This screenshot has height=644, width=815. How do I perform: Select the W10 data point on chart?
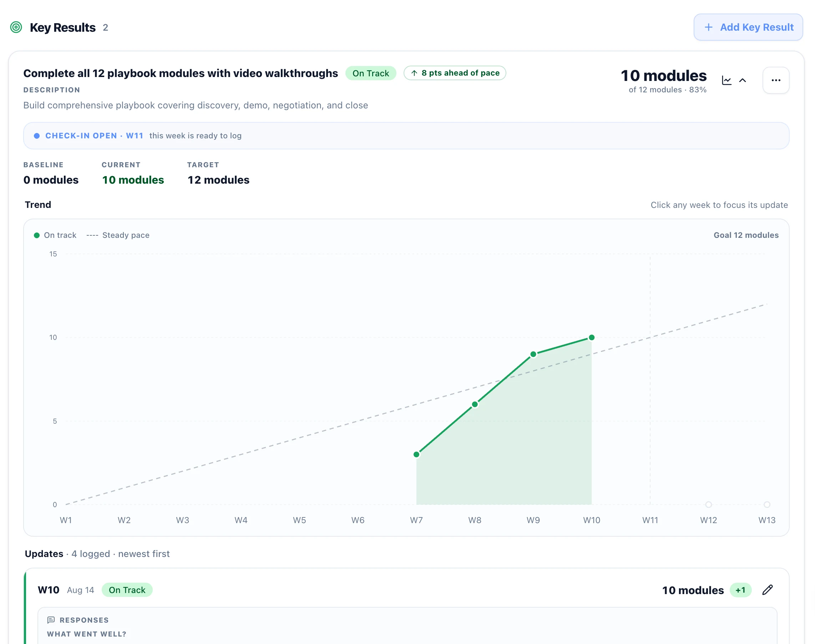(x=591, y=337)
